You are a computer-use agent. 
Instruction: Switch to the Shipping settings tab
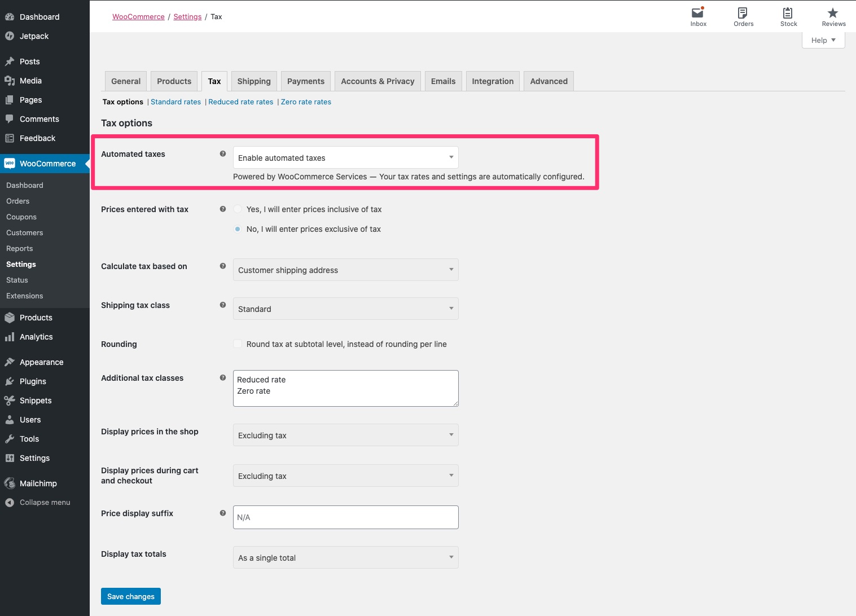coord(253,81)
